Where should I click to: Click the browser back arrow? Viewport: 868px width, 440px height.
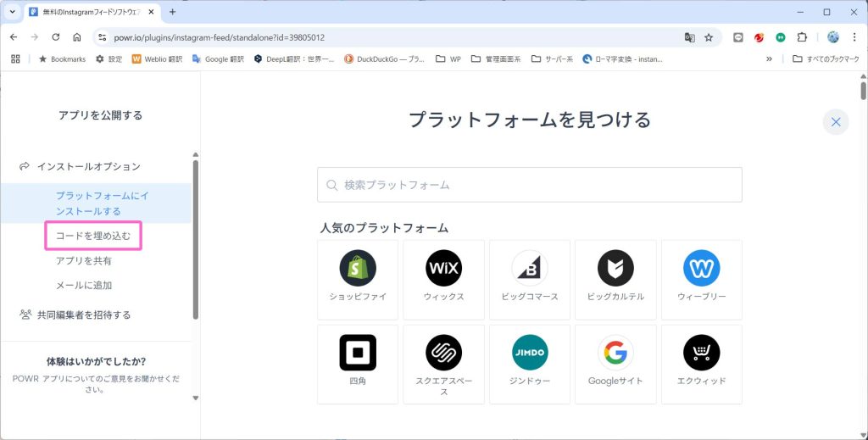pos(14,37)
